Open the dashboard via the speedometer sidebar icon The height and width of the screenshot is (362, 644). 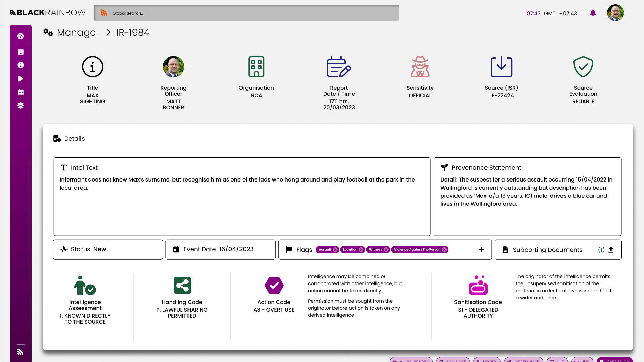(21, 36)
